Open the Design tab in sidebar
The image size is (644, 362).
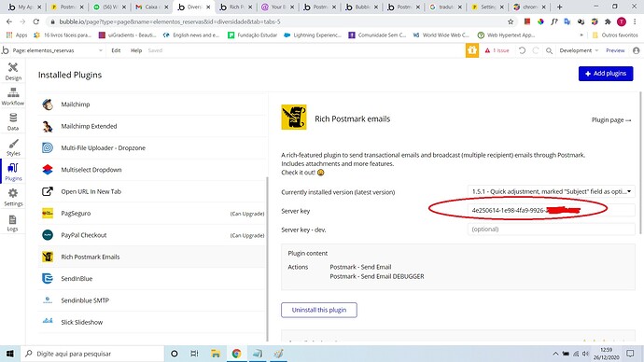pos(13,72)
